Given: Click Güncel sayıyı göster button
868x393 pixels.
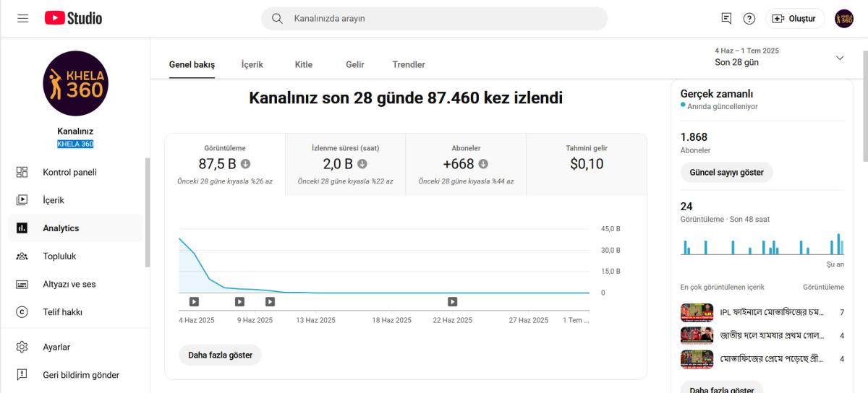Looking at the screenshot, I should pos(726,173).
